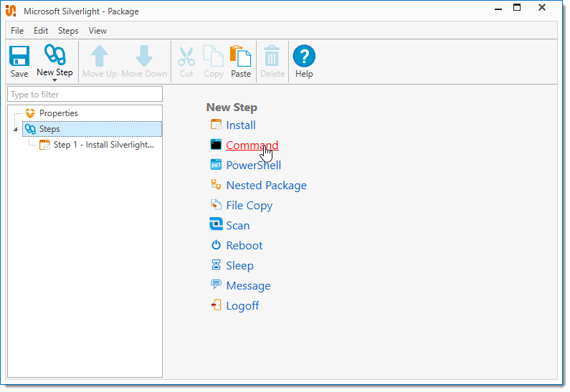Open the File menu
Screen dimensions: 570x392
[17, 31]
